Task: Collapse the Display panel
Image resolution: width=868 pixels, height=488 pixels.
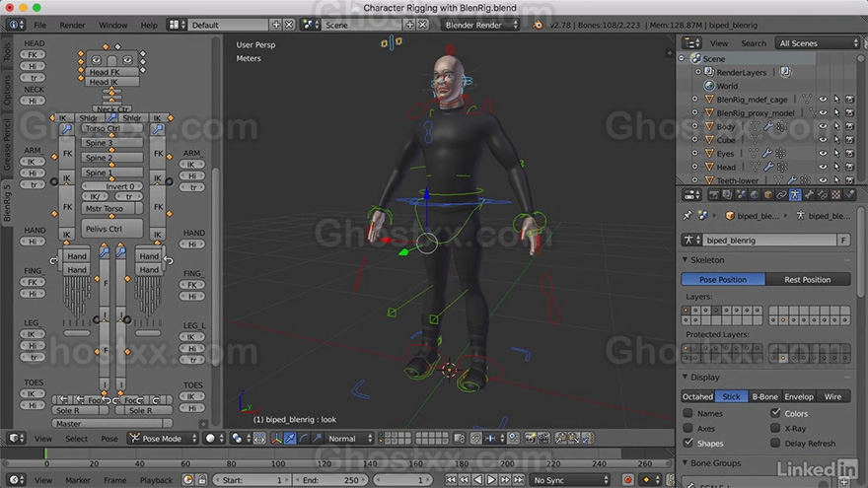Action: 686,377
